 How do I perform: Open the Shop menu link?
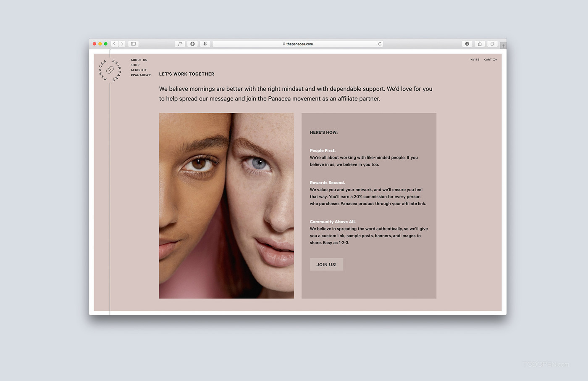click(x=135, y=65)
